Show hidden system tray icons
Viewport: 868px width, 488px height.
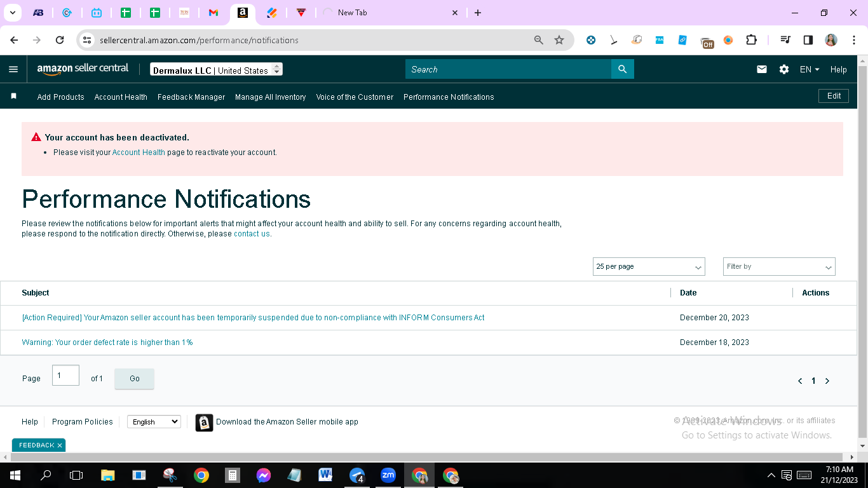click(771, 475)
